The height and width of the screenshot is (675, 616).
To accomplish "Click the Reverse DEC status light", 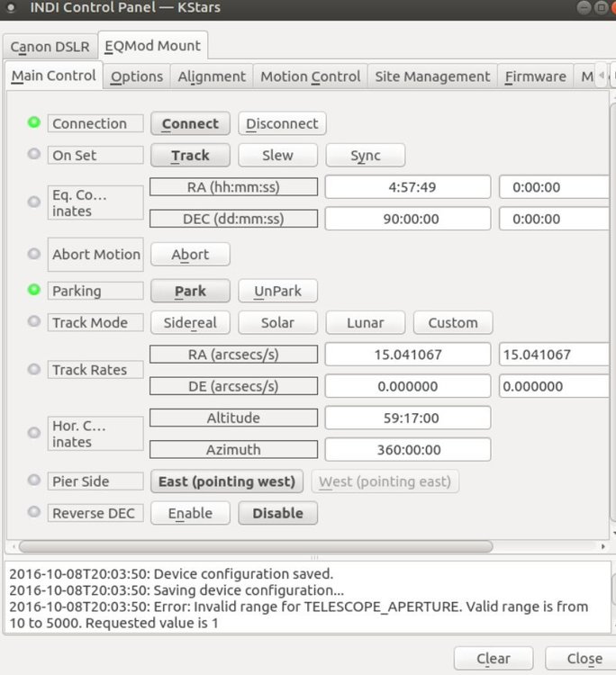I will 33,512.
